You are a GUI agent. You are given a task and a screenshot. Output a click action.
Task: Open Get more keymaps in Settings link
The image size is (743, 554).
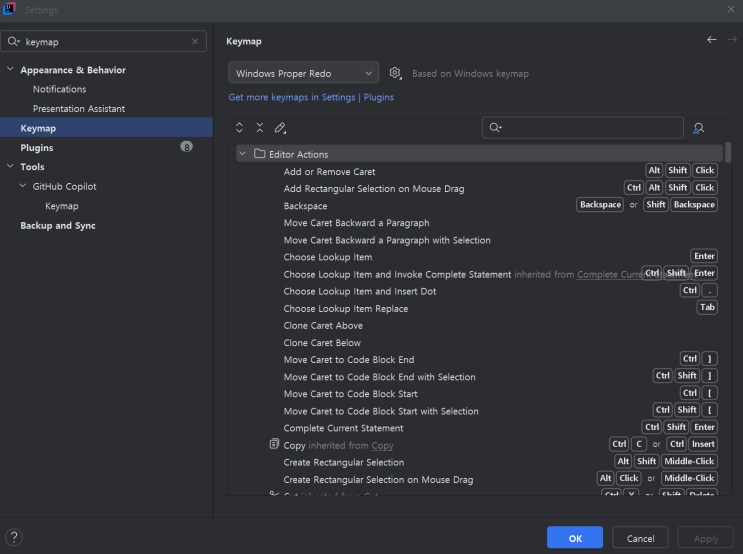tap(311, 97)
